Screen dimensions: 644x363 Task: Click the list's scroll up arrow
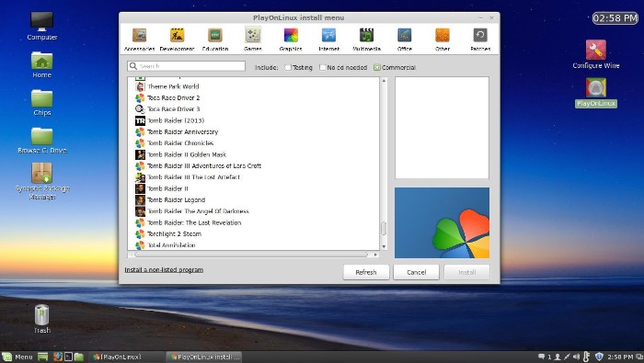click(384, 80)
